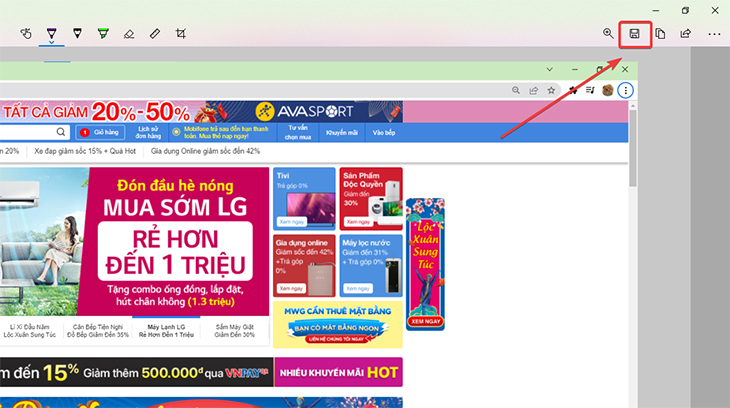Open the MUA SỚM LG main banner
730x408 pixels.
point(135,242)
